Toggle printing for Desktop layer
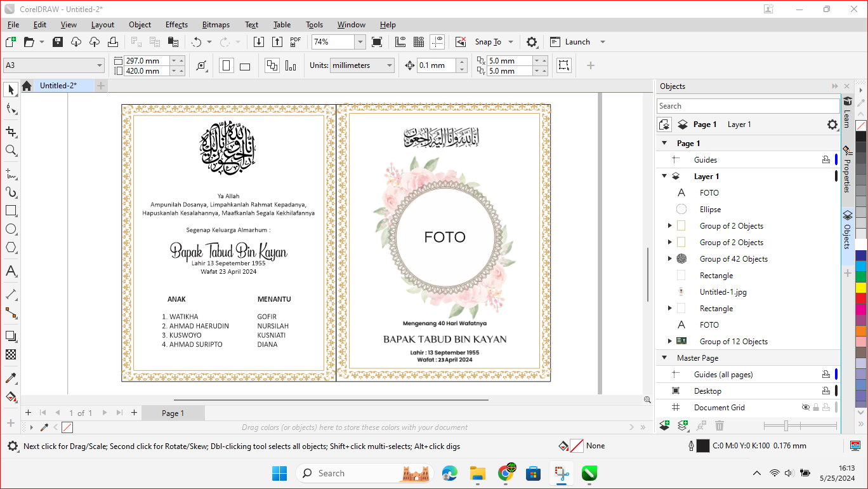 pos(826,391)
